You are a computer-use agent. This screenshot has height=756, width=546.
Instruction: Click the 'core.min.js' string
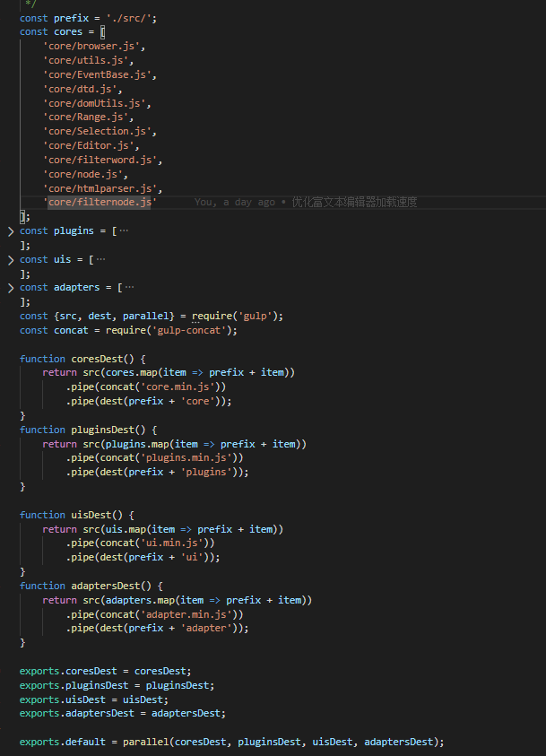[178, 387]
